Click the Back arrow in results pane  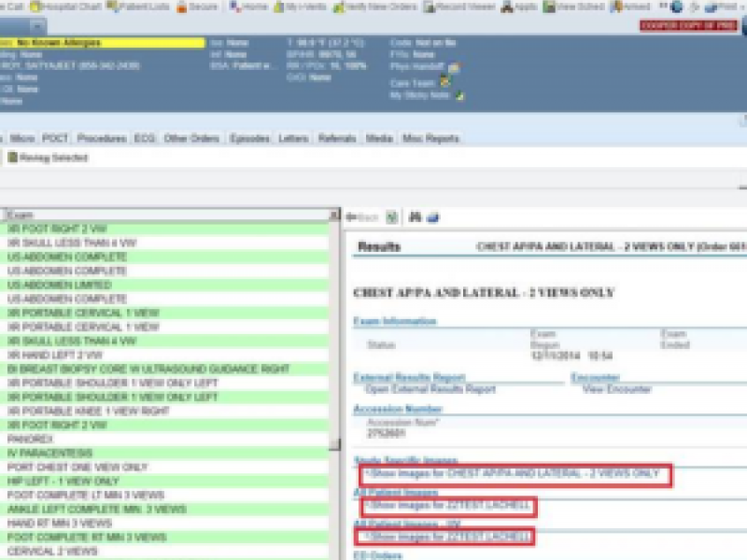[361, 217]
